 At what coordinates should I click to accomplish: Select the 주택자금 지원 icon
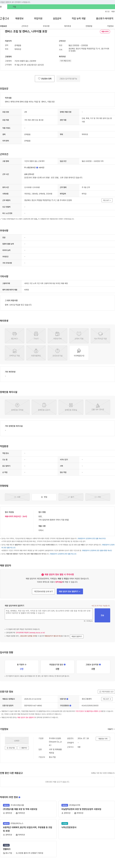pyautogui.click(x=14, y=353)
